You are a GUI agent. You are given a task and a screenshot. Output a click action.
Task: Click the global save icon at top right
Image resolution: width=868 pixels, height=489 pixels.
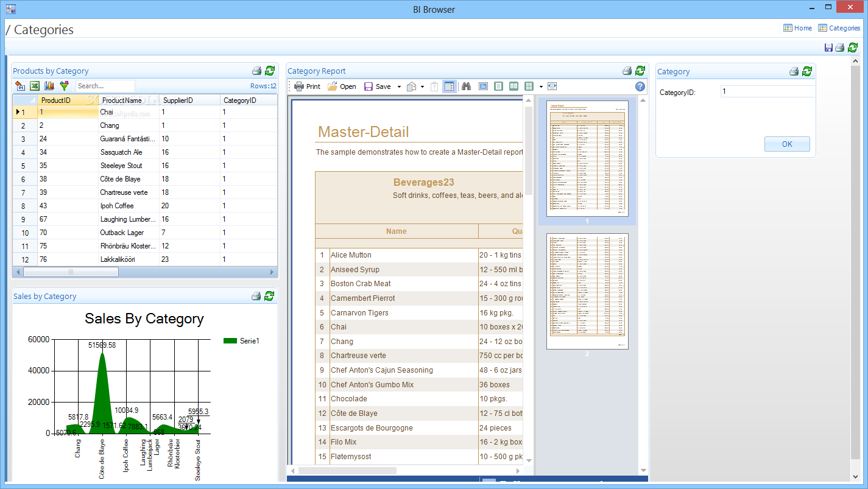click(828, 47)
